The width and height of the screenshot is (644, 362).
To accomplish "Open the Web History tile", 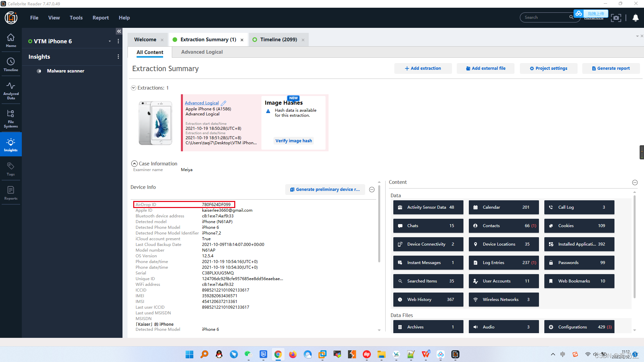I will click(x=428, y=300).
